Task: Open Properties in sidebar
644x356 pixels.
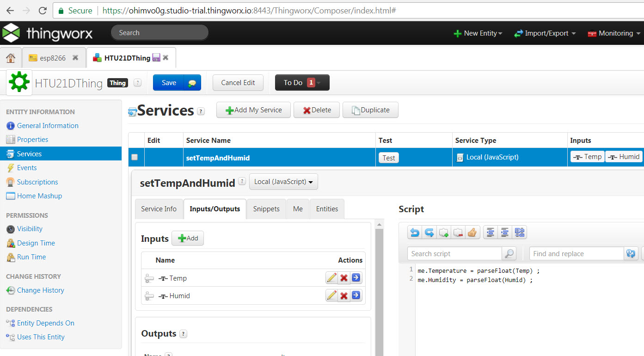Action: [x=32, y=140]
